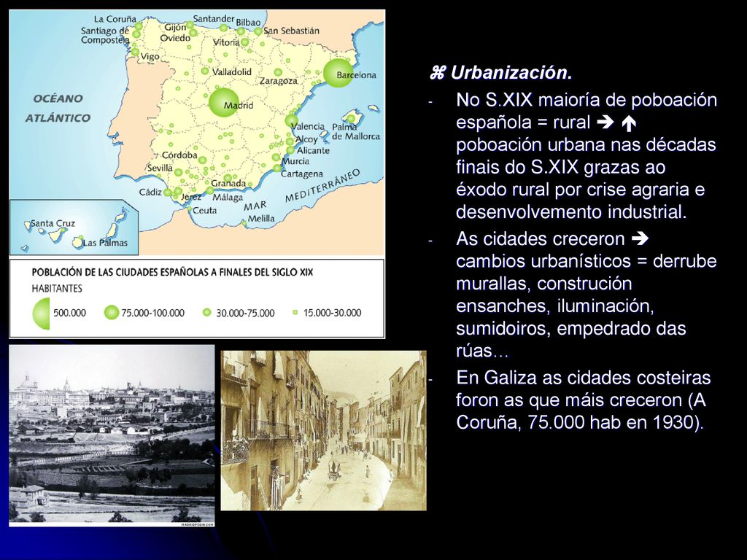Click the line "sumidoiros, empedrado das"
This screenshot has width=747, height=560.
[x=570, y=329]
